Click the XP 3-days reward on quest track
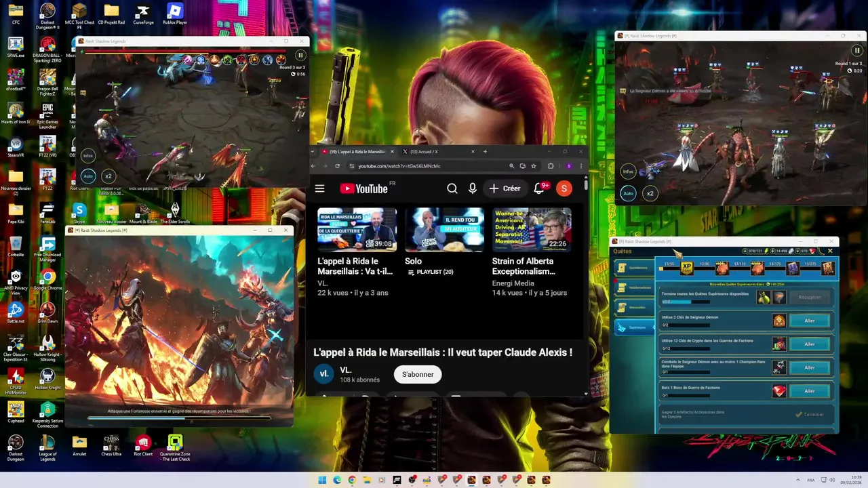The image size is (868, 488). click(x=687, y=268)
